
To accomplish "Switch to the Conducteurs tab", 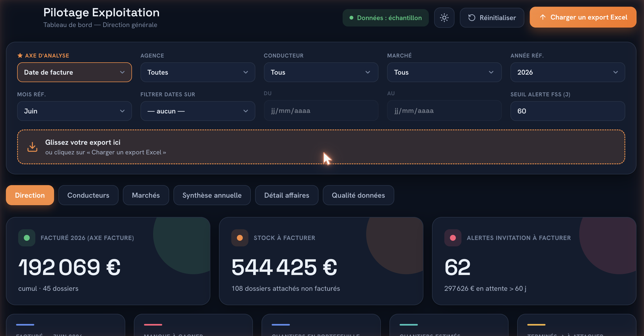I will 88,195.
